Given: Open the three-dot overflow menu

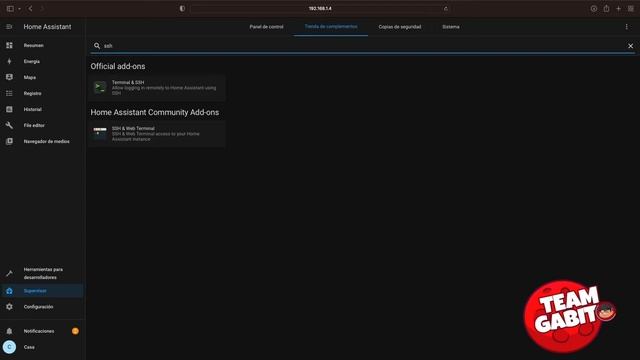Looking at the screenshot, I should click(627, 27).
